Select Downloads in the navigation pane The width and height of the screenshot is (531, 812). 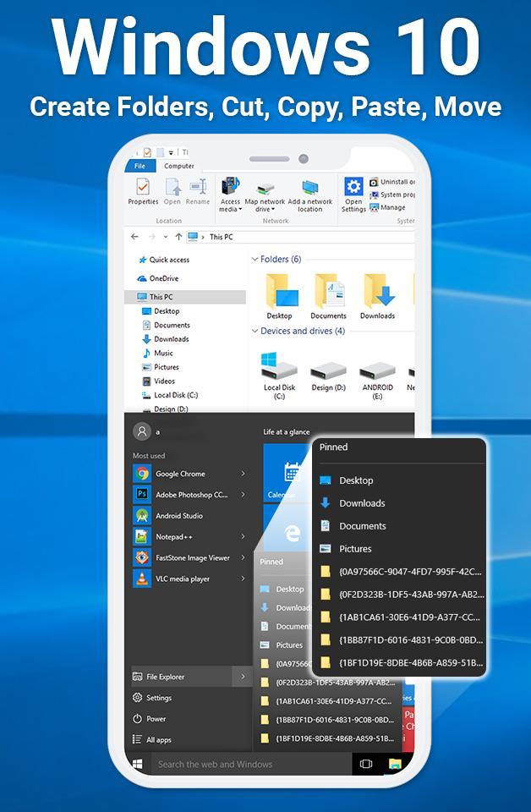coord(166,339)
